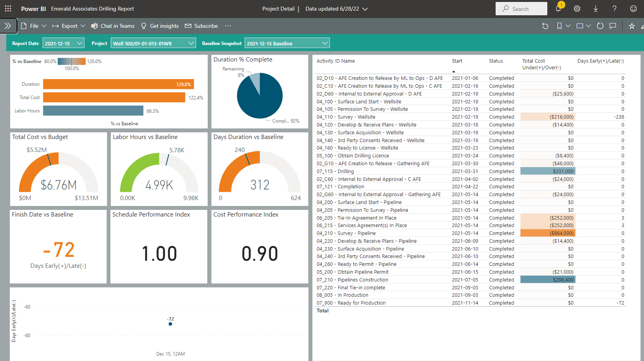644x361 pixels.
Task: Click the % vs Baseline color scale
Action: 72,61
